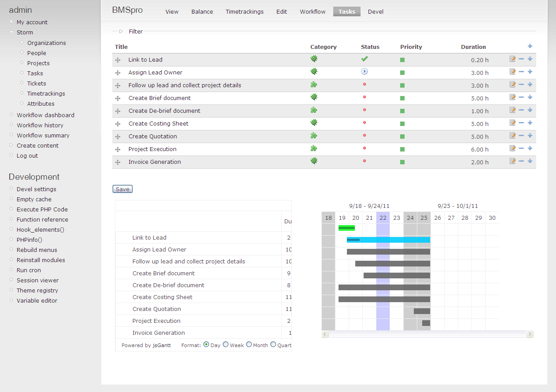Open the edit icon for Link to Lead

click(x=513, y=59)
